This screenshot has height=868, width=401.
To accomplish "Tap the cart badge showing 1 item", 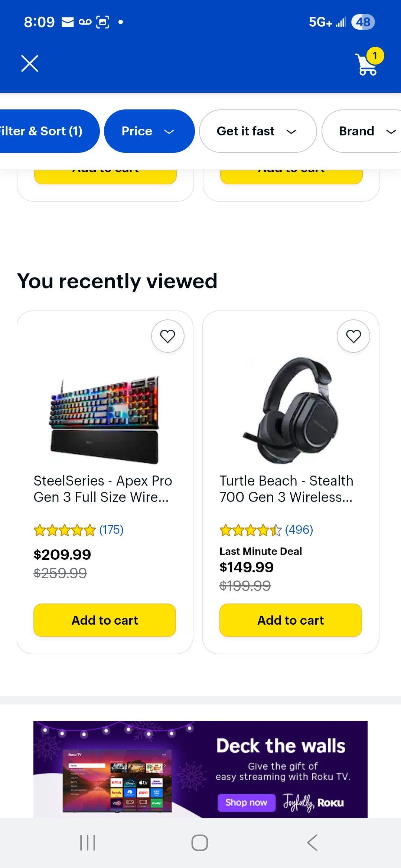I will (x=376, y=56).
